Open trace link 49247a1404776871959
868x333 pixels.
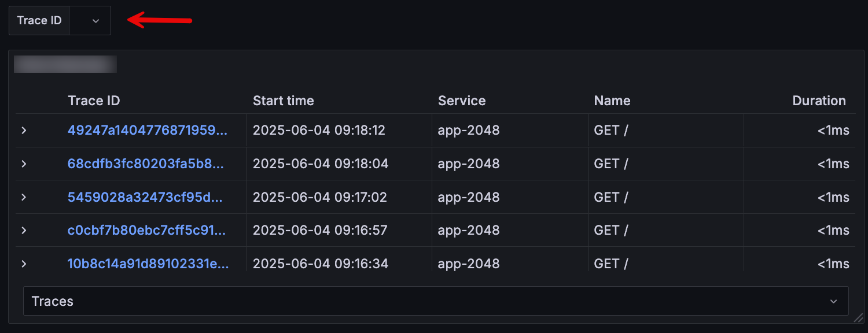[x=147, y=131]
